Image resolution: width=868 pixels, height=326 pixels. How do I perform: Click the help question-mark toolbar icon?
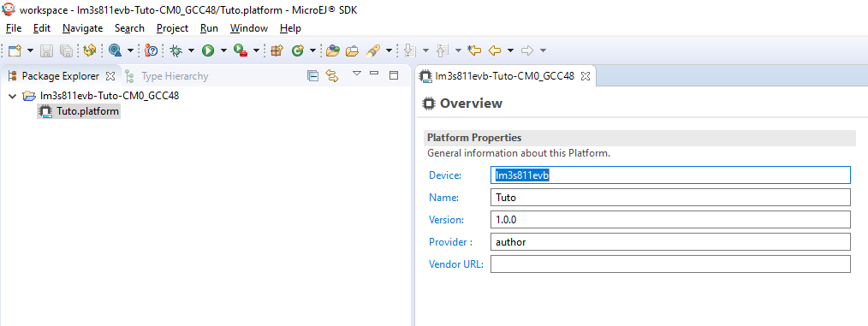[152, 50]
